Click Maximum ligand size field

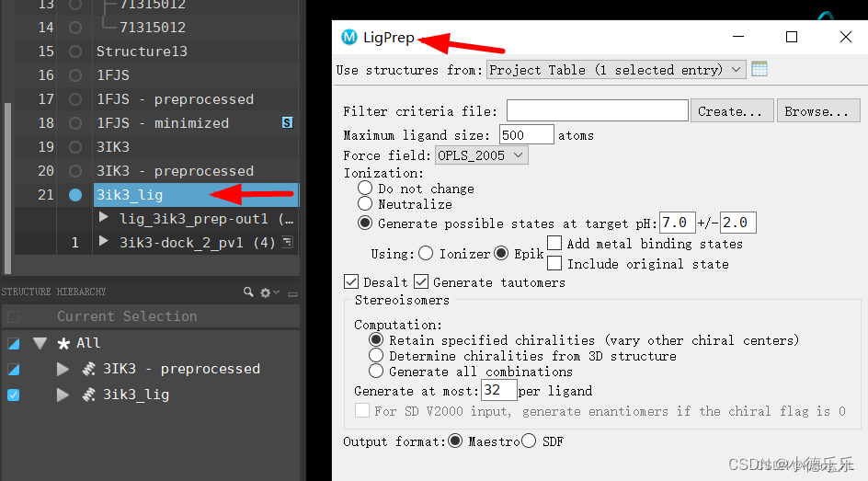click(x=526, y=134)
